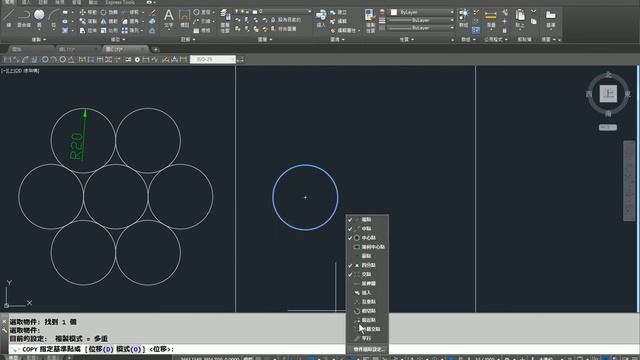Image resolution: width=640 pixels, height=360 pixels.
Task: Click the Match Properties icon
Action: (370, 20)
